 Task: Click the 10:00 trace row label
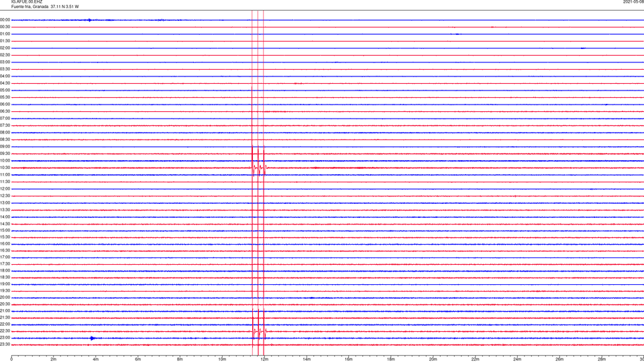coord(5,160)
